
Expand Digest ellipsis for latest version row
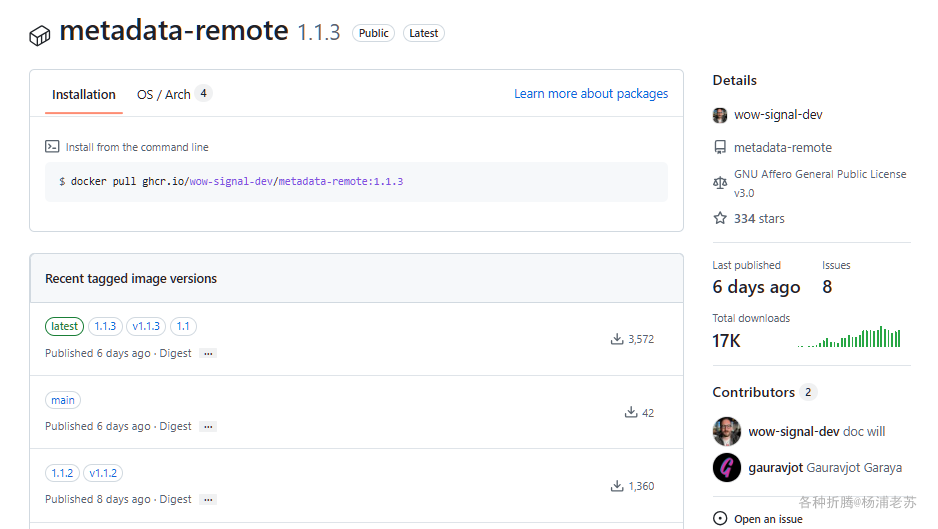coord(208,354)
